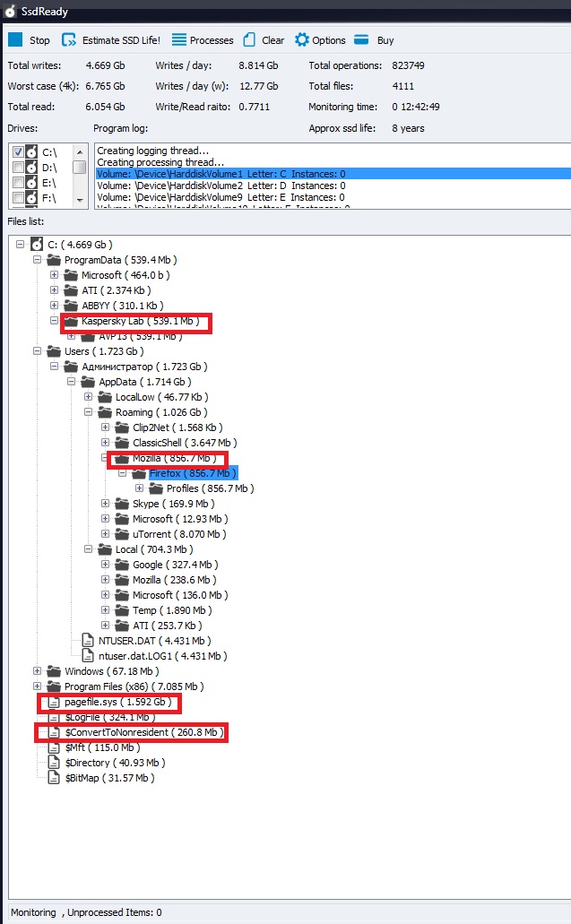This screenshot has height=924, width=571.
Task: Click the Buy card icon
Action: [361, 39]
